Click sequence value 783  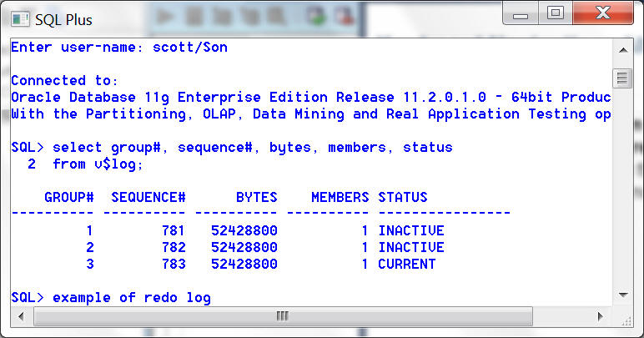174,264
